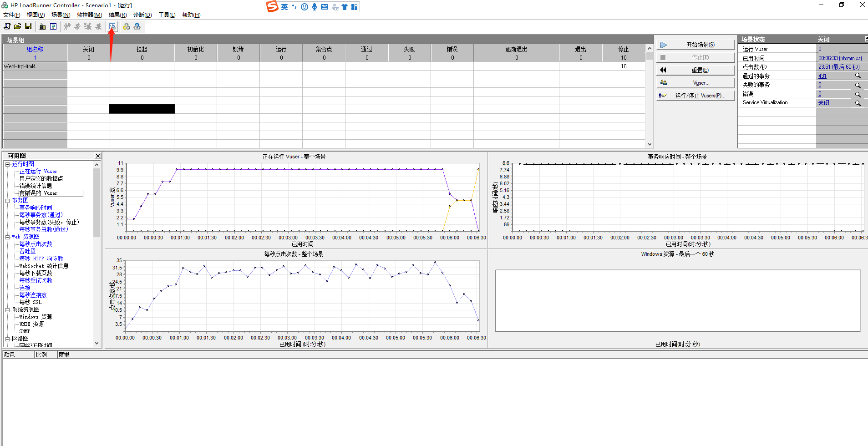This screenshot has width=868, height=446.
Task: Click the Analysis results toolbar icon
Action: tap(112, 26)
